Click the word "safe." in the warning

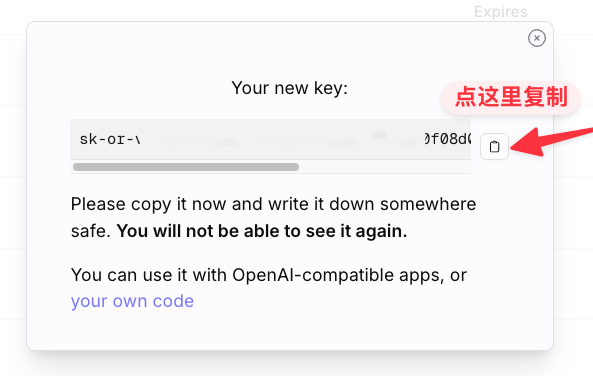(x=90, y=231)
